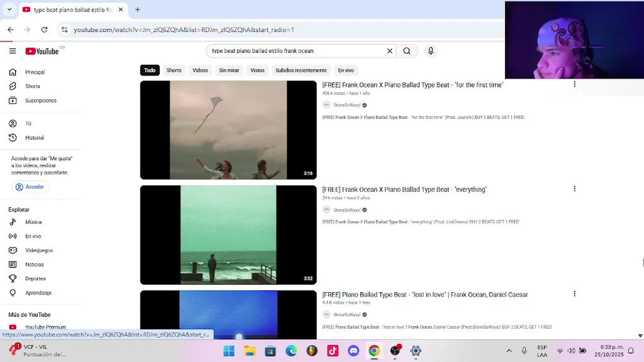Open the VCF - VIL score widget
This screenshot has width=644, height=362.
pyautogui.click(x=38, y=350)
